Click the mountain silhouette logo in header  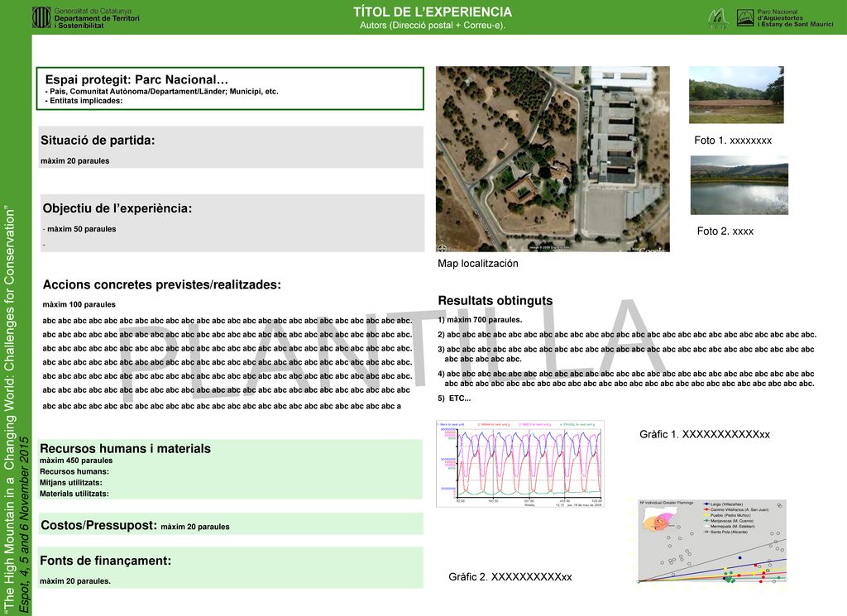[717, 18]
